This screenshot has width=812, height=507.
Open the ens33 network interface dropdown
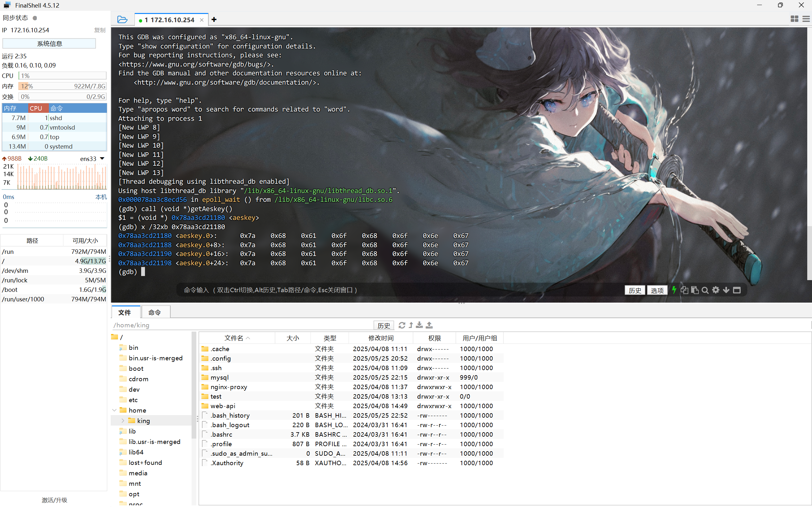click(102, 158)
